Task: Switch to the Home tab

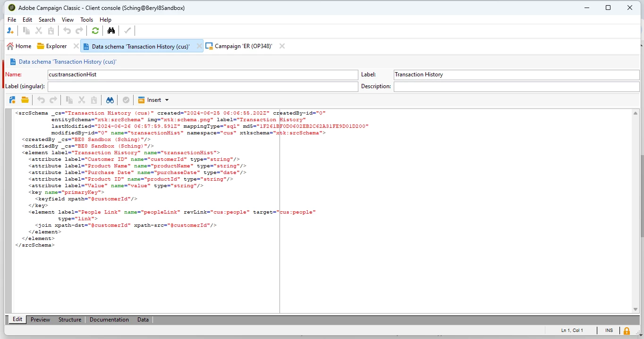Action: tap(19, 46)
